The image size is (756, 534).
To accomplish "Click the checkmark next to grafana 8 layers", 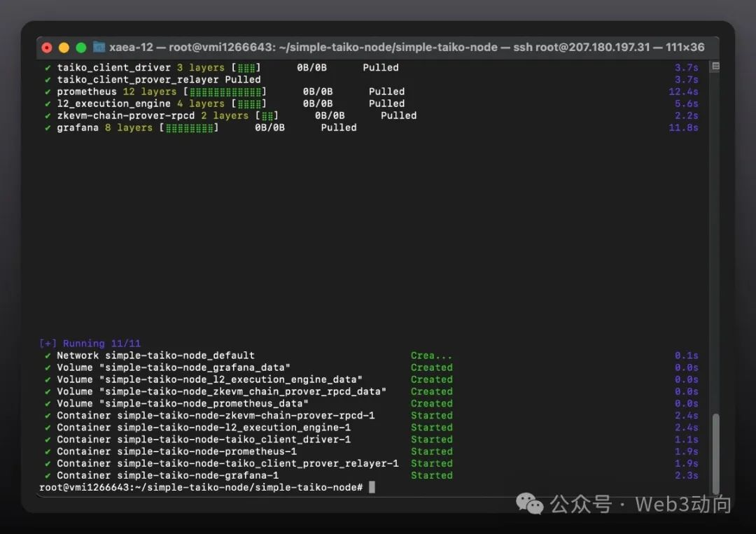I will [x=48, y=128].
